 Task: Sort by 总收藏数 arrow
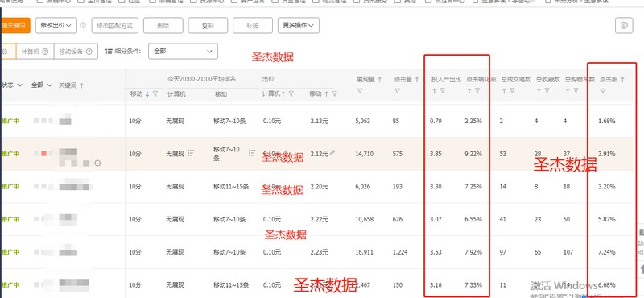tap(539, 91)
